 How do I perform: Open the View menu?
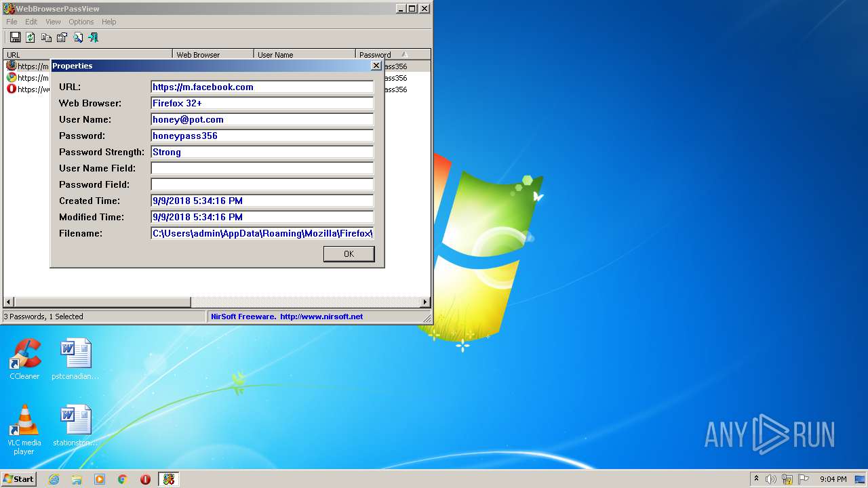pos(53,22)
